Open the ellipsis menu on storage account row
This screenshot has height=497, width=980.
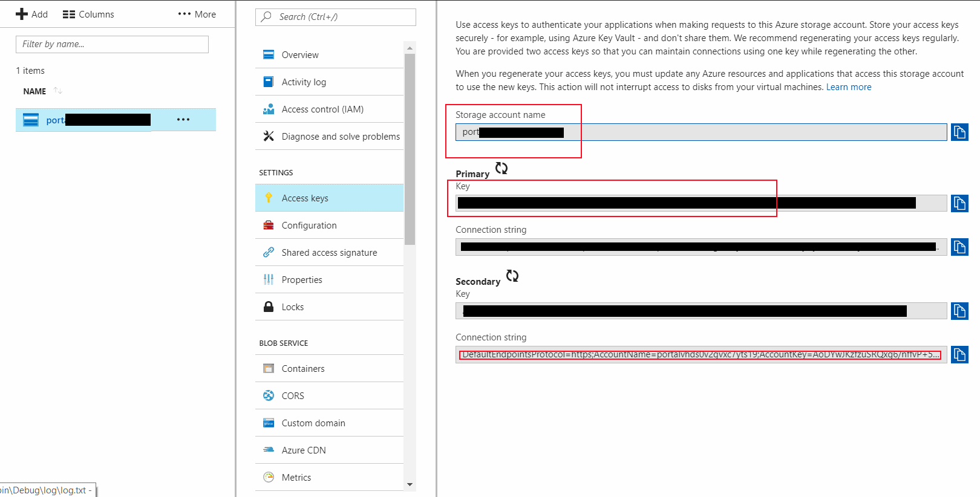(183, 120)
